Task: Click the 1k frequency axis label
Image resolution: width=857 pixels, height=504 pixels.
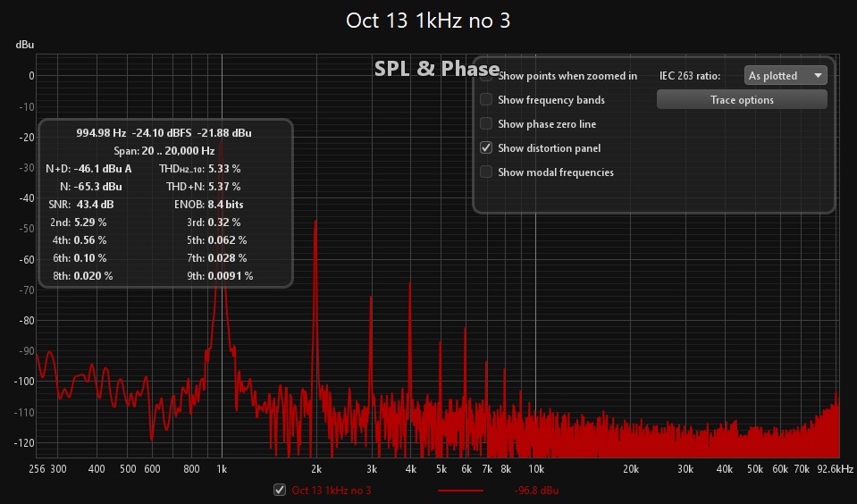Action: click(222, 469)
